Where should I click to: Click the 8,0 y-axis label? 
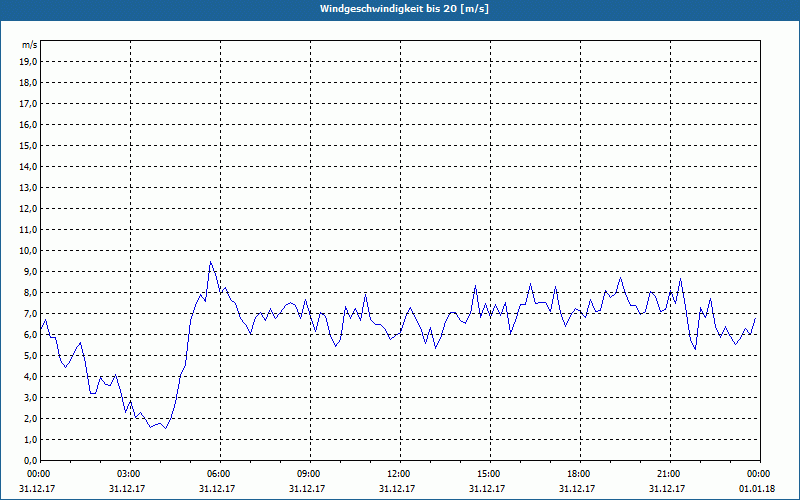[x=30, y=293]
